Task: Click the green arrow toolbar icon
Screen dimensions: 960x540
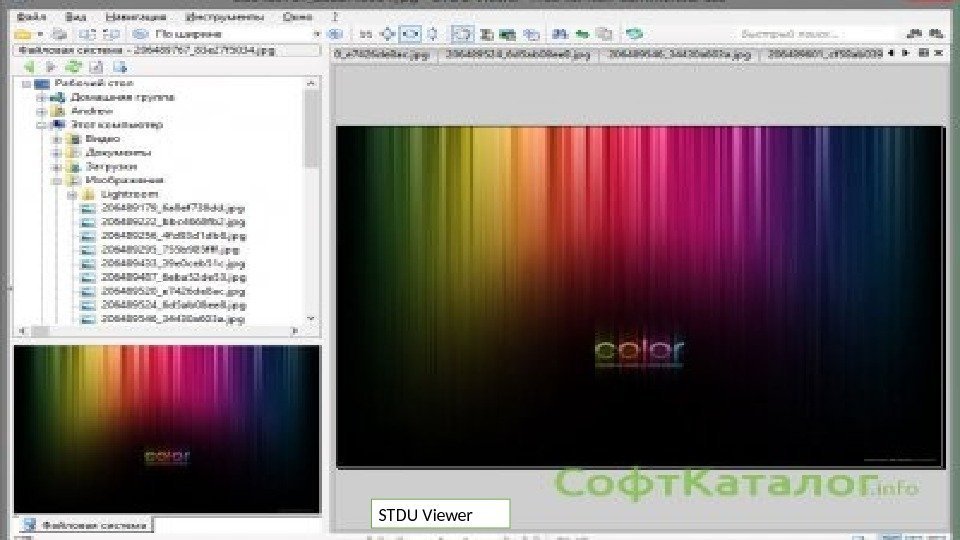Action: [x=582, y=34]
